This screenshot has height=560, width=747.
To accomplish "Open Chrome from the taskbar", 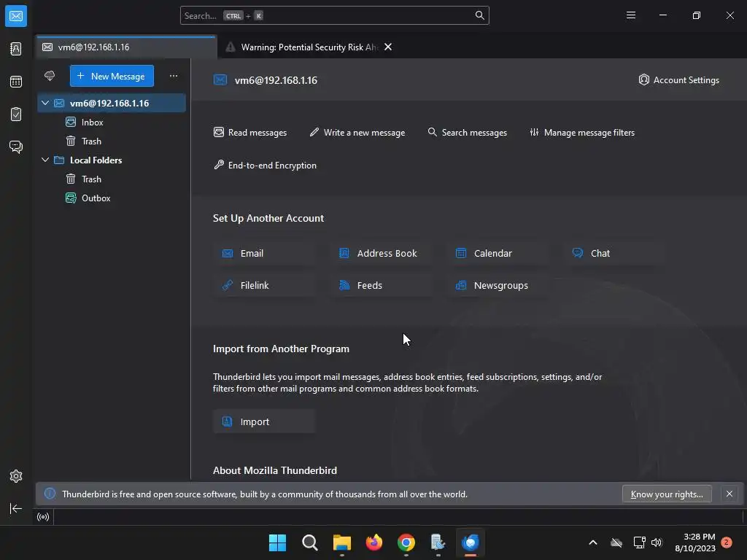I will tap(406, 542).
